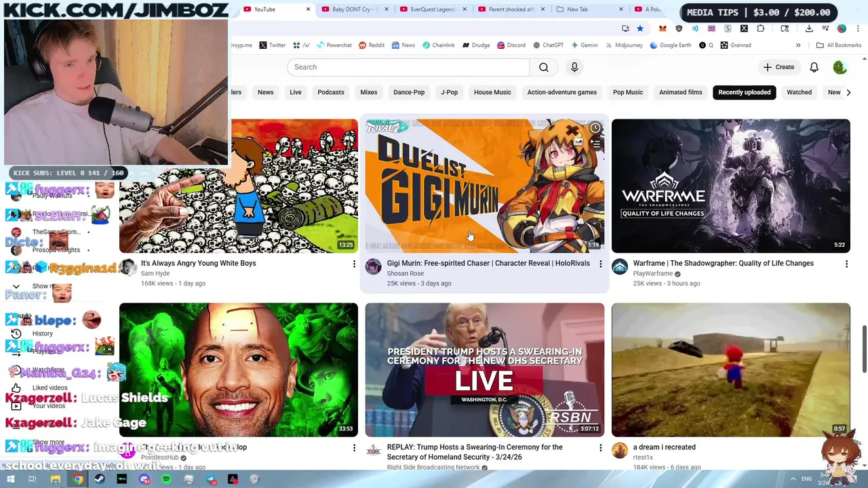The width and height of the screenshot is (868, 488).
Task: Open rtest1x channel avatar
Action: point(620,451)
